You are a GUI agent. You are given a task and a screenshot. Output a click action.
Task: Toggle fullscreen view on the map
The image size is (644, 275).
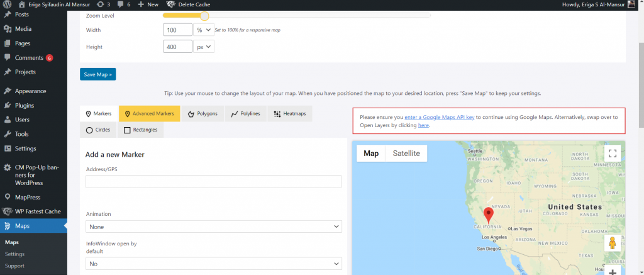click(613, 153)
